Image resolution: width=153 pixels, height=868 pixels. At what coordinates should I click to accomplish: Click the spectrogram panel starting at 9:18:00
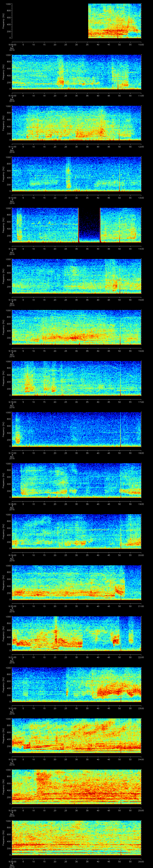point(77,480)
